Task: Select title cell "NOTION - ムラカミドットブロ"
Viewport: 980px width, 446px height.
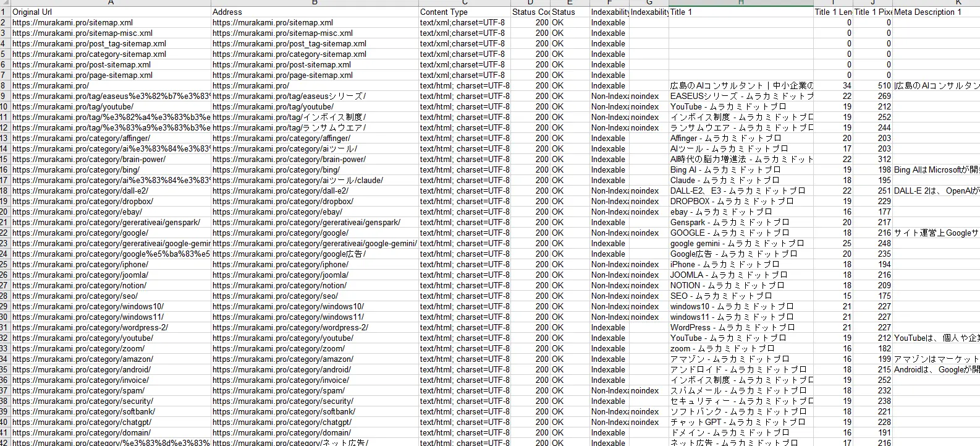Action: click(741, 285)
